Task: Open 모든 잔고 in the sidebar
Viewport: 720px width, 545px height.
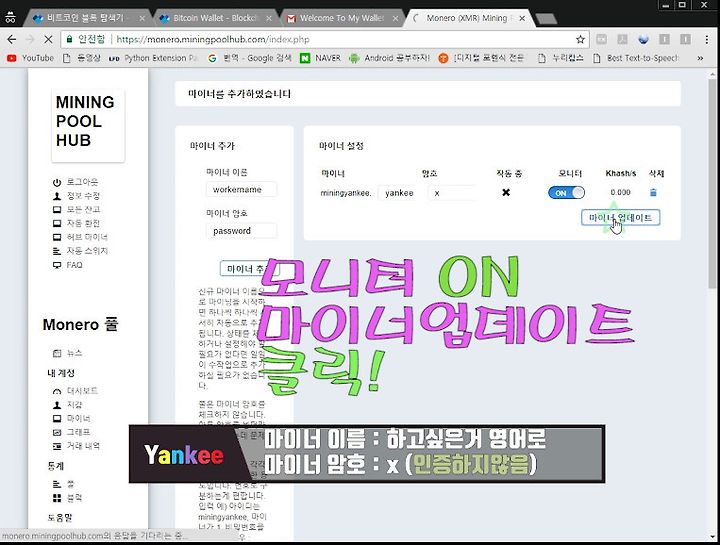Action: 83,209
